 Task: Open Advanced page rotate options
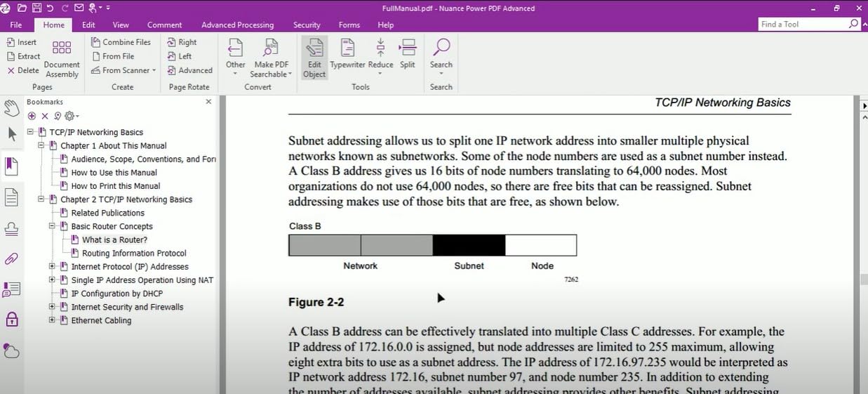coord(189,70)
